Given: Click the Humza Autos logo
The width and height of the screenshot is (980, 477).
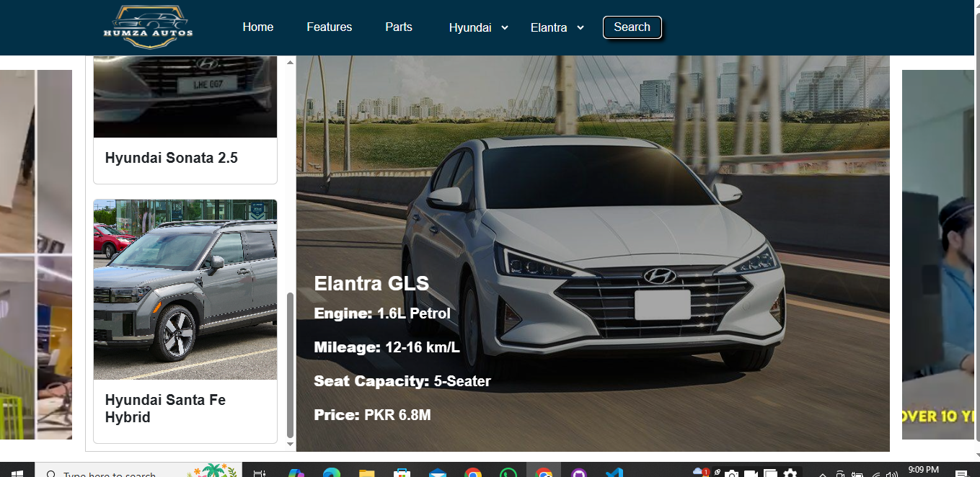Looking at the screenshot, I should 149,27.
